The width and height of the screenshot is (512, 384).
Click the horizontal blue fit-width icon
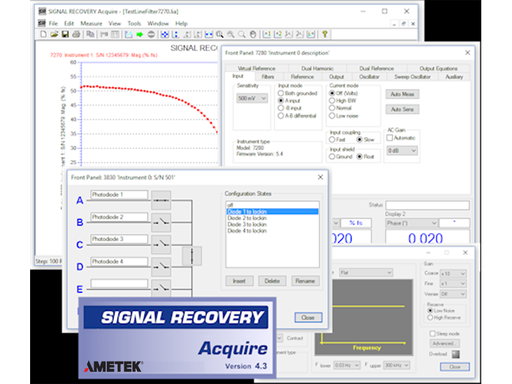point(209,34)
